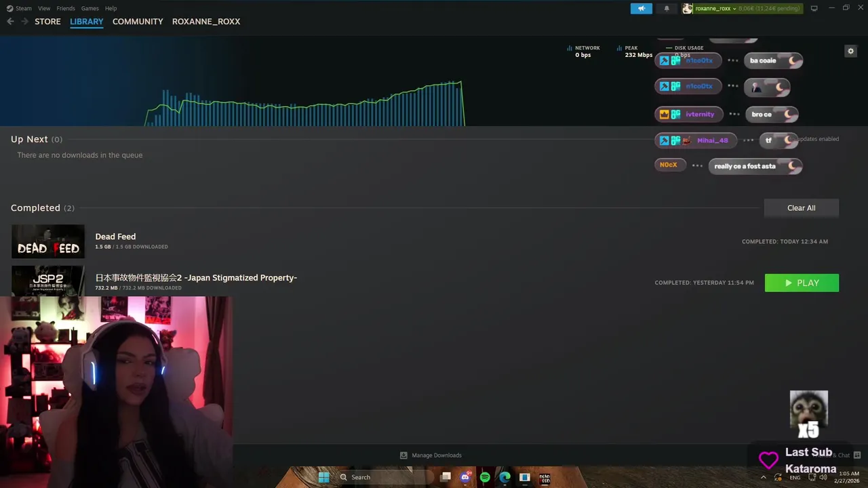
Task: Open the Friends menu
Action: tap(66, 8)
